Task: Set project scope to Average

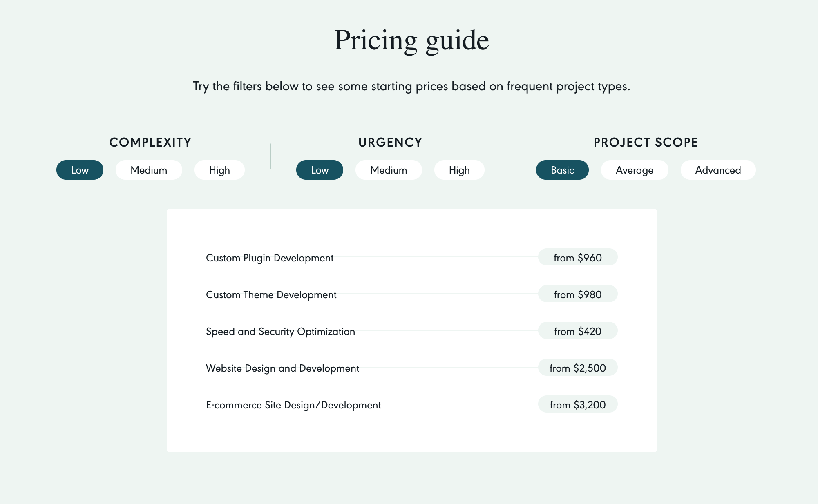Action: [635, 170]
